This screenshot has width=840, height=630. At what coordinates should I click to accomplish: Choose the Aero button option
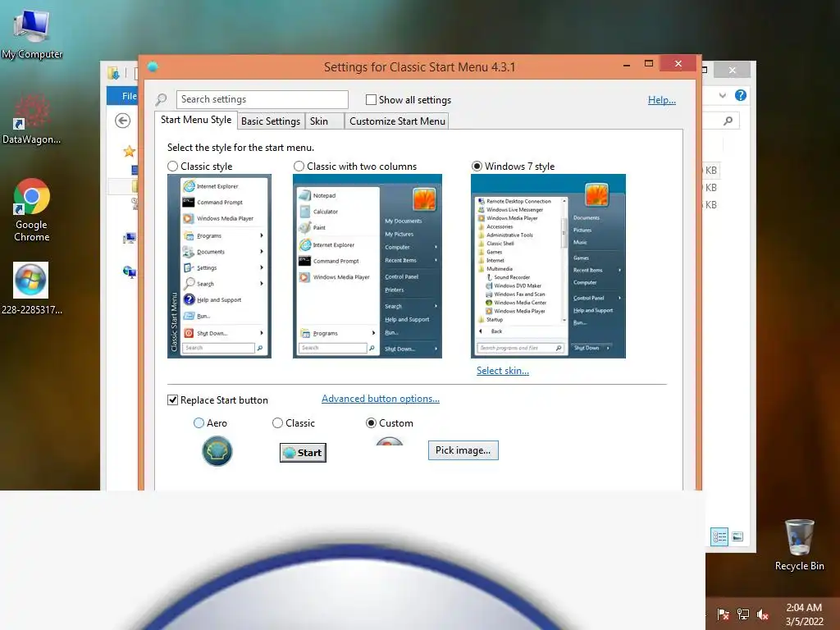pos(199,423)
